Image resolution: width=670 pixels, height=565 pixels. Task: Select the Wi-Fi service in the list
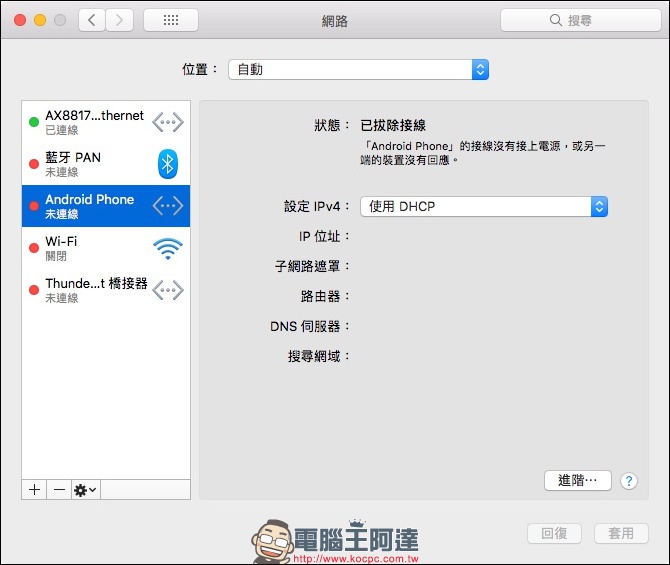[106, 248]
